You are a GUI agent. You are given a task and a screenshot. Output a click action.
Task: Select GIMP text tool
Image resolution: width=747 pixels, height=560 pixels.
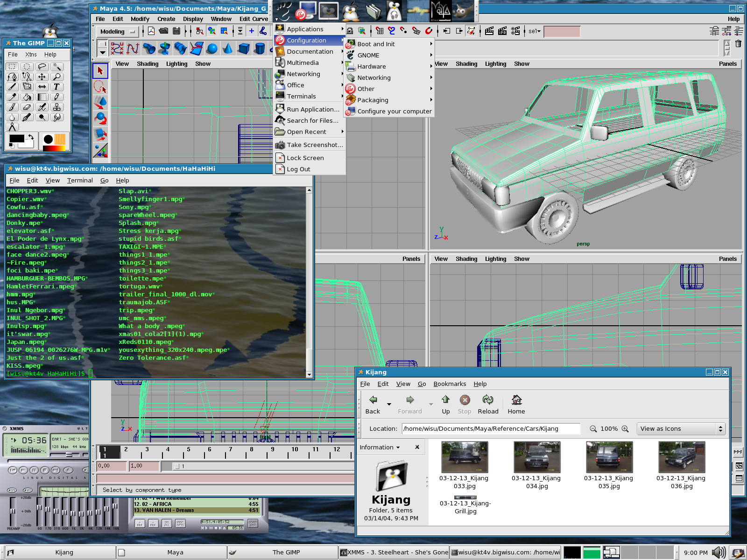tap(57, 87)
